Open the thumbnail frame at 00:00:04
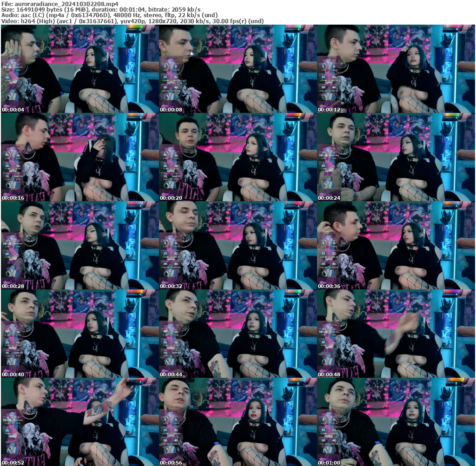 click(x=79, y=69)
